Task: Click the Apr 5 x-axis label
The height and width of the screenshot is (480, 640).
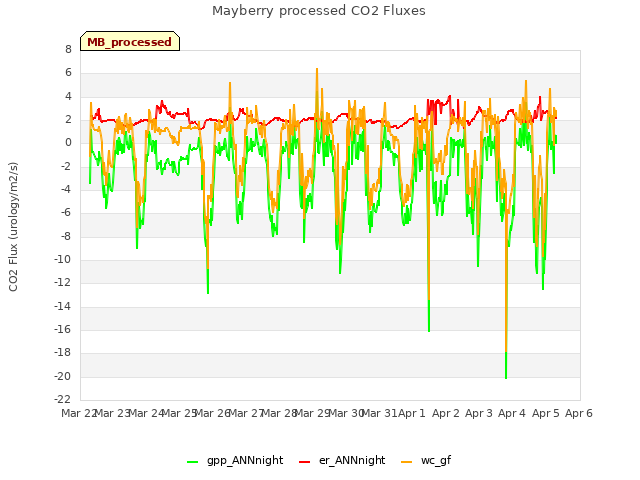Action: click(545, 413)
